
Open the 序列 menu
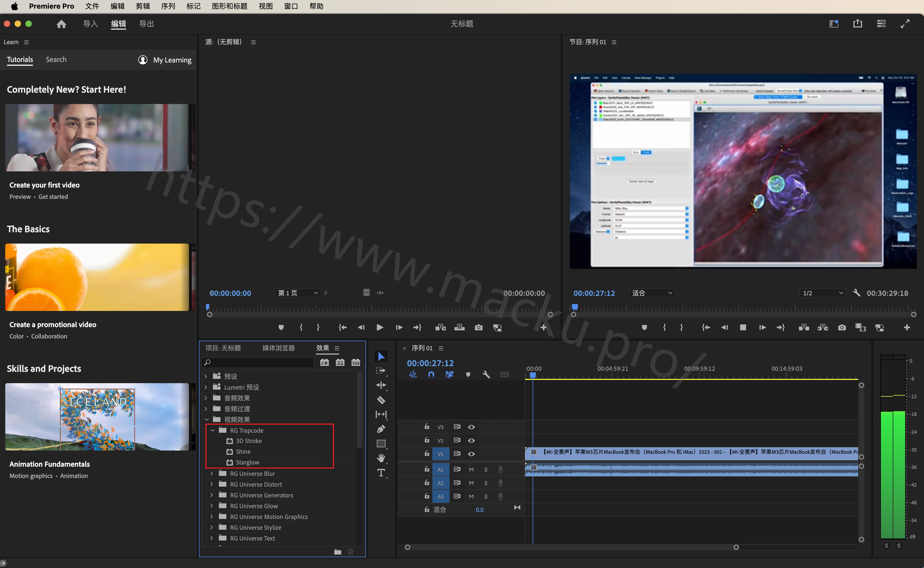click(168, 6)
